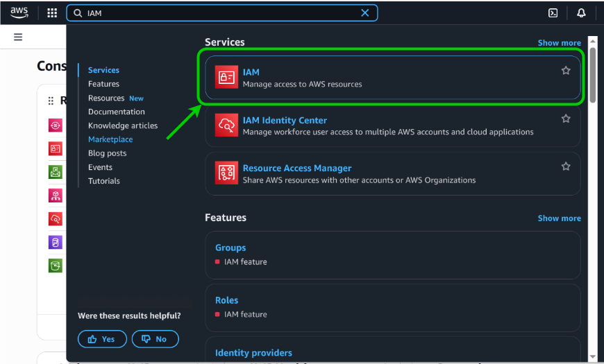This screenshot has height=364, width=604.
Task: Open IAM Identity Center link
Action: point(285,120)
